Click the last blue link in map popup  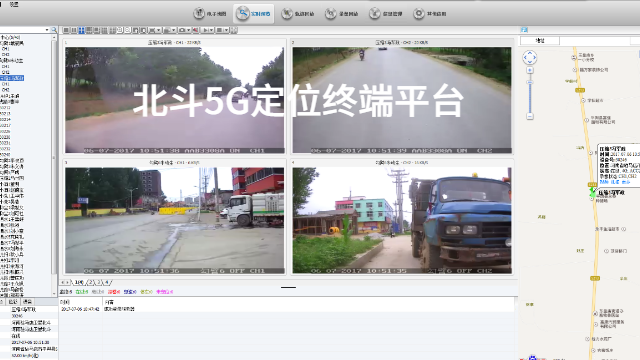(x=626, y=182)
